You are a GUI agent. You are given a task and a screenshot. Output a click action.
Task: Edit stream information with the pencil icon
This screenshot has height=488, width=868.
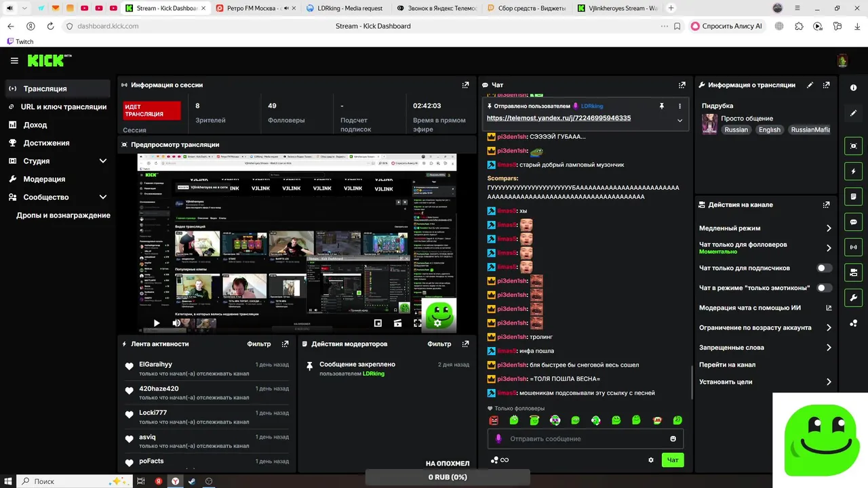click(810, 85)
